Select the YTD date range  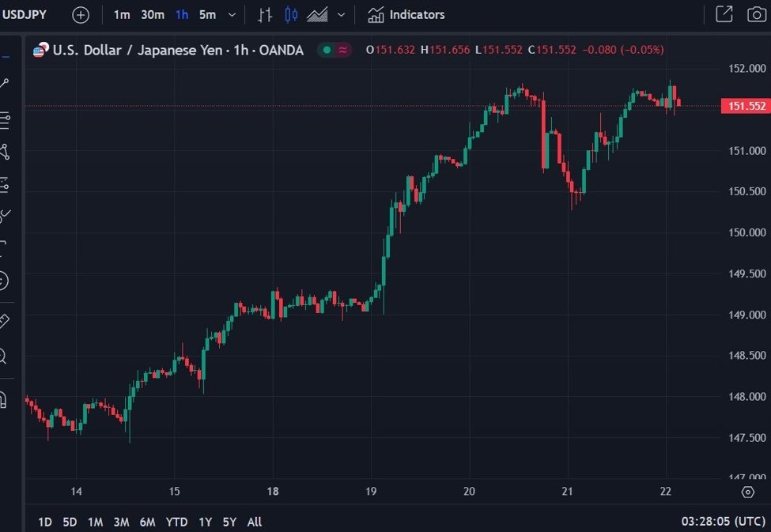pos(176,522)
